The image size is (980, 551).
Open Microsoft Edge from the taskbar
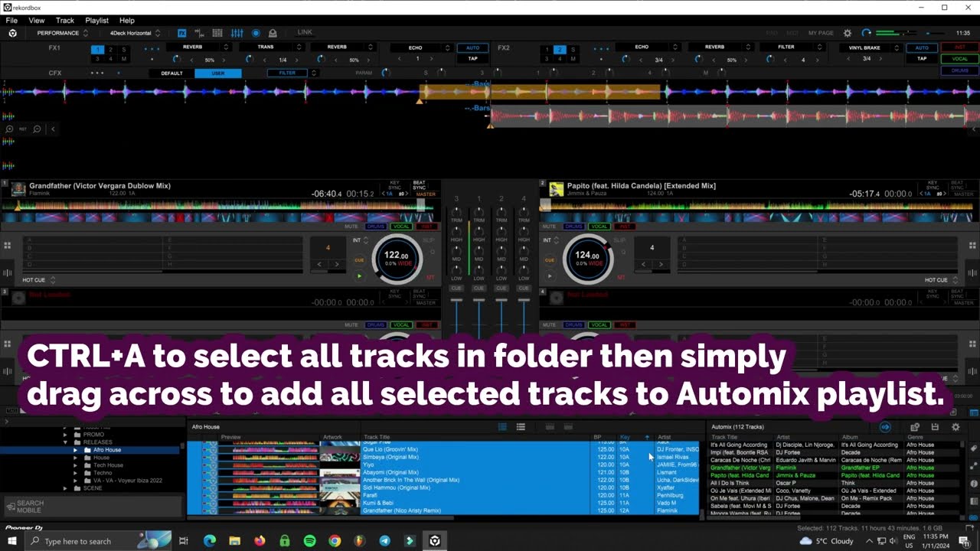pos(210,541)
